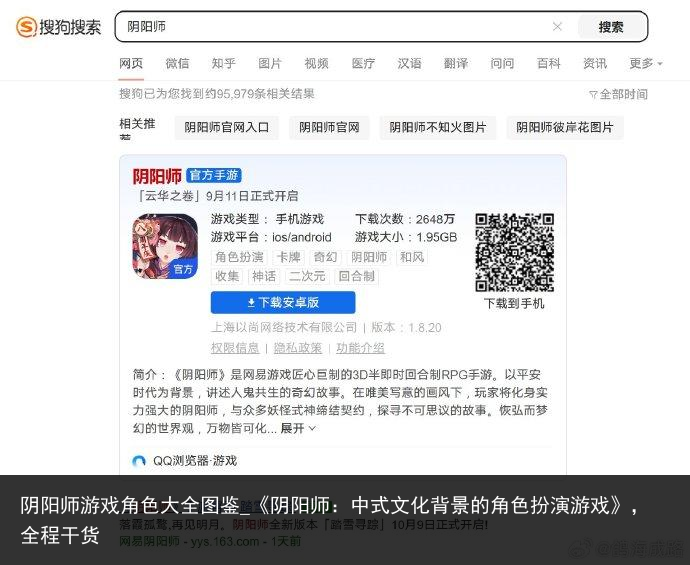The width and height of the screenshot is (690, 565).
Task: Click the 阴阳师官网 suggestion chip
Action: 329,128
